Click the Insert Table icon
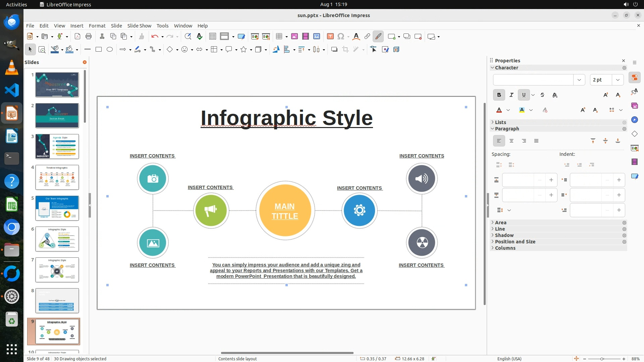Viewport: 644px width, 362px height. point(279,37)
